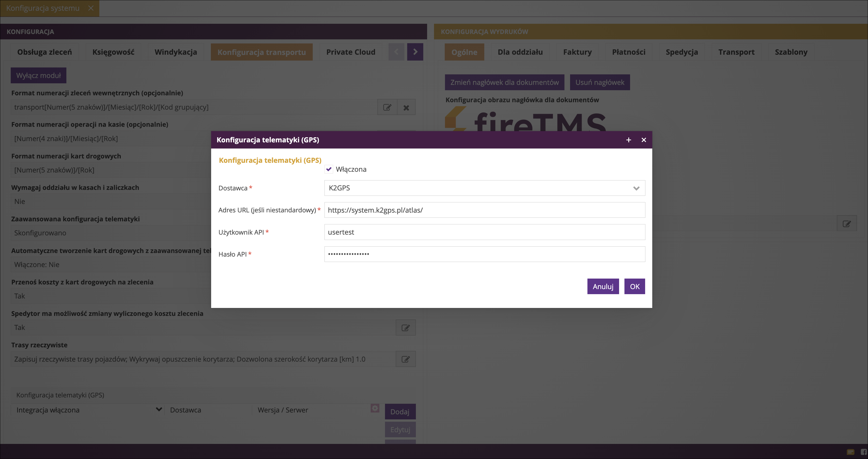Open the Transport print tab
Image resolution: width=868 pixels, height=459 pixels.
point(736,52)
